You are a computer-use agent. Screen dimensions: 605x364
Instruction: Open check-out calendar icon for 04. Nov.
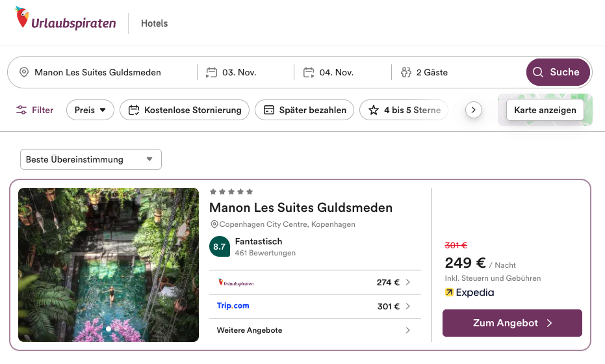(309, 72)
